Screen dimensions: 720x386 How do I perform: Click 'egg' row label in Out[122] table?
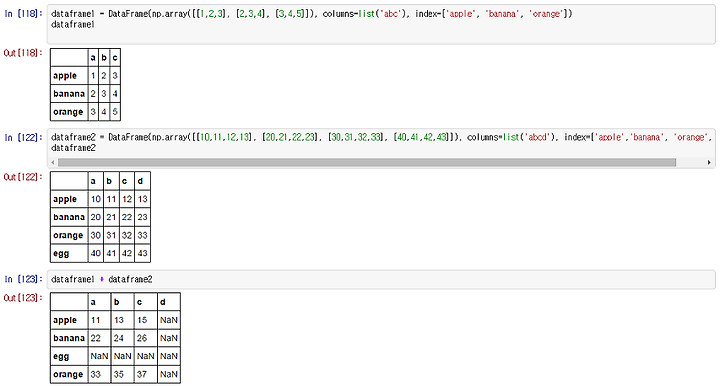point(61,253)
